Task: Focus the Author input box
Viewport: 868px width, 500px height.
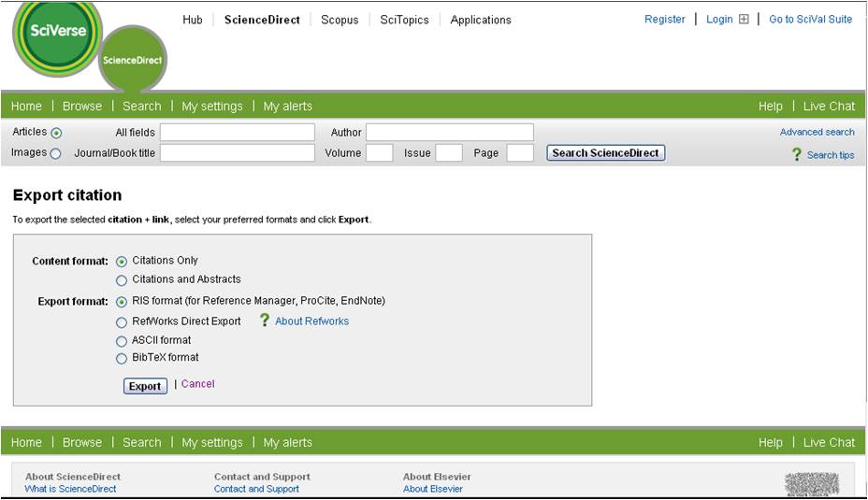Action: [x=450, y=133]
